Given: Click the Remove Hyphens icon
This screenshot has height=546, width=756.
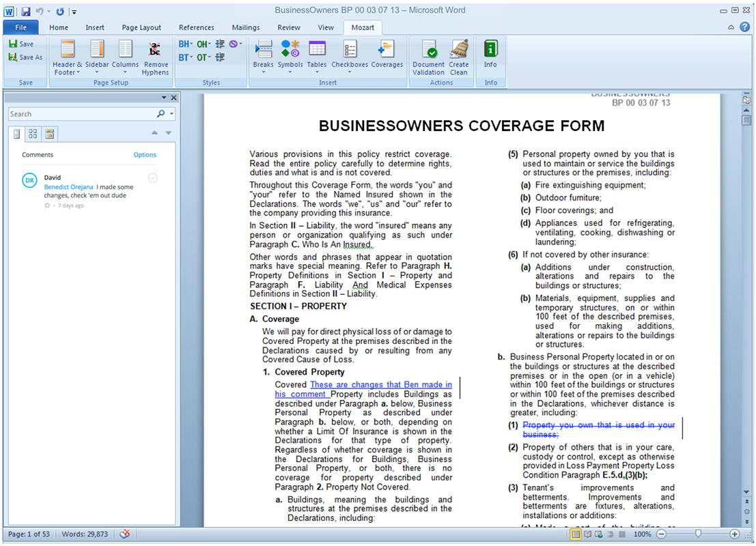Looking at the screenshot, I should [x=155, y=50].
